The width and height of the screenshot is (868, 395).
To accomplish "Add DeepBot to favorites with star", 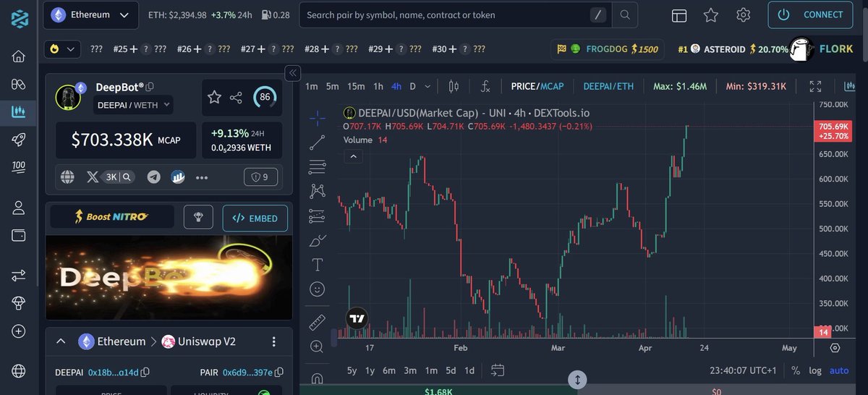I will point(214,97).
